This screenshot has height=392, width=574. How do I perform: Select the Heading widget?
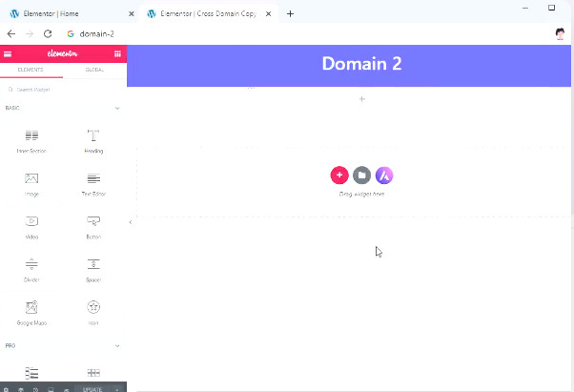click(93, 141)
